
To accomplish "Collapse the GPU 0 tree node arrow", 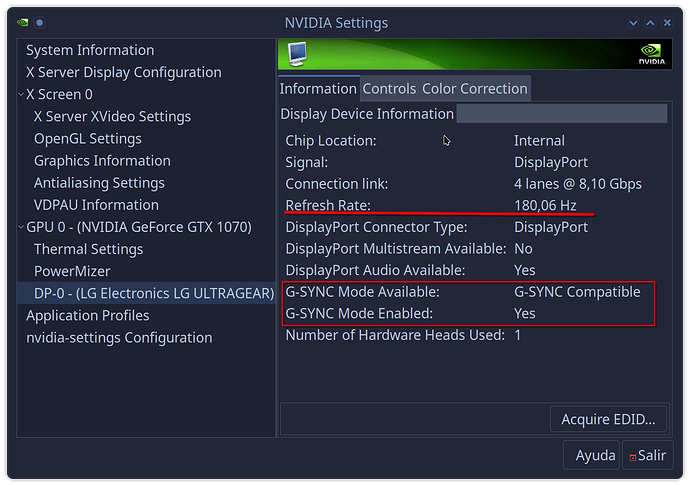I will click(x=21, y=227).
